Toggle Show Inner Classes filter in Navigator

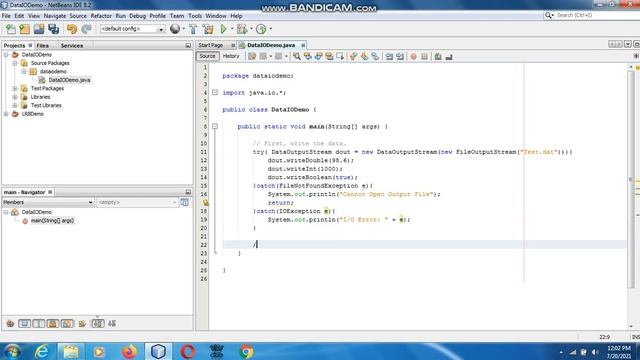67,324
